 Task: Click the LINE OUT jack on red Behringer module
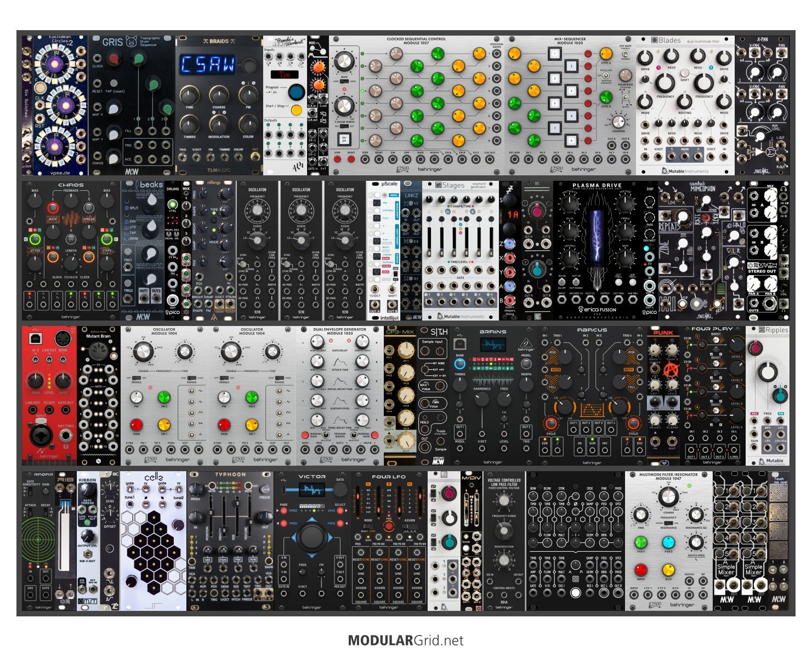coord(32,411)
